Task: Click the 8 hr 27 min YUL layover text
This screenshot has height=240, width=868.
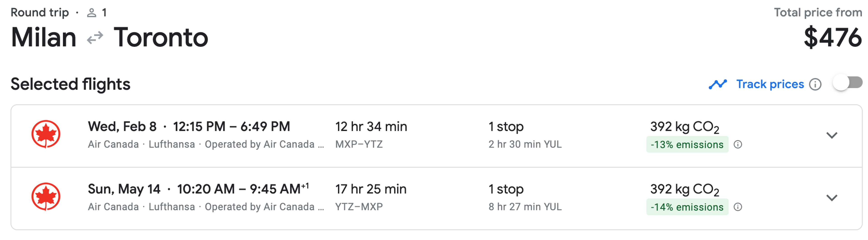Action: coord(525,207)
